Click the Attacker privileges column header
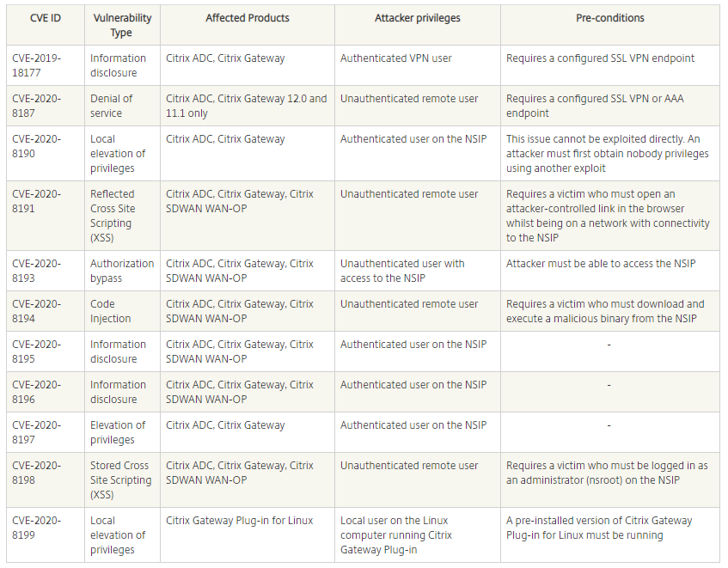The height and width of the screenshot is (568, 728). coord(418,18)
